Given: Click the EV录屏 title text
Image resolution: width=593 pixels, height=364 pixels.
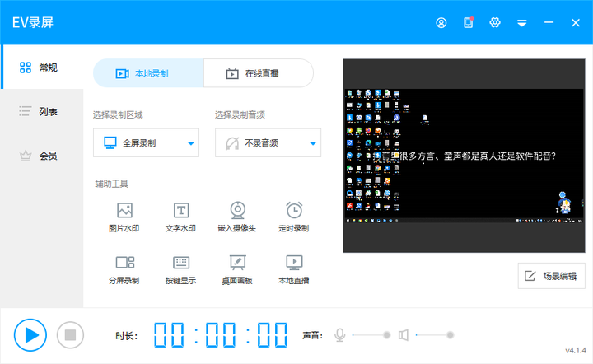Looking at the screenshot, I should click(33, 23).
